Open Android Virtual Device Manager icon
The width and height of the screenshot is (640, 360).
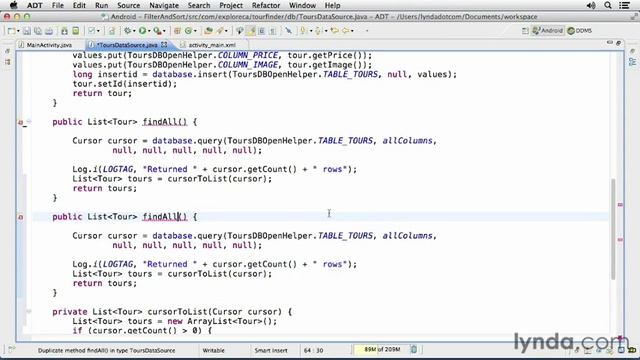(76, 31)
